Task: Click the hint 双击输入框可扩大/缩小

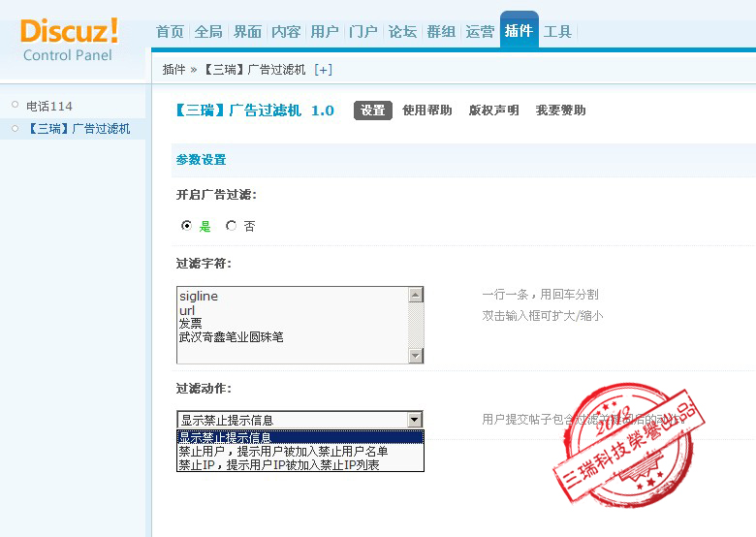Action: pyautogui.click(x=543, y=316)
